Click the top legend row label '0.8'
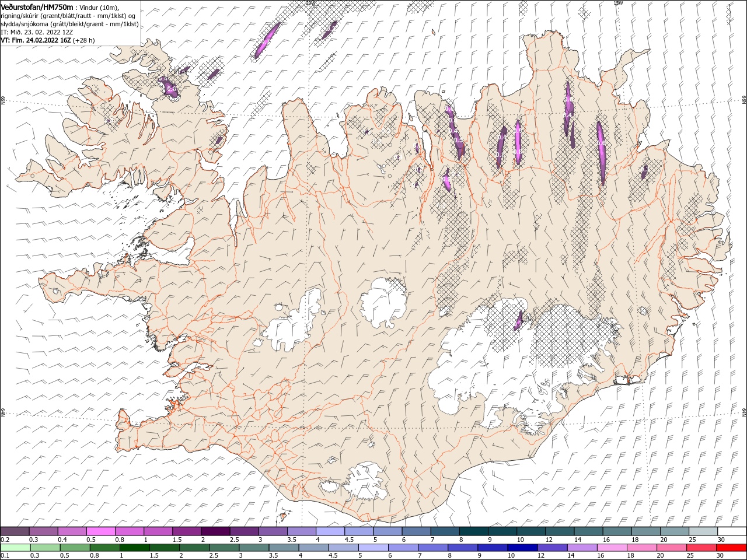This screenshot has width=747, height=560. [x=120, y=540]
